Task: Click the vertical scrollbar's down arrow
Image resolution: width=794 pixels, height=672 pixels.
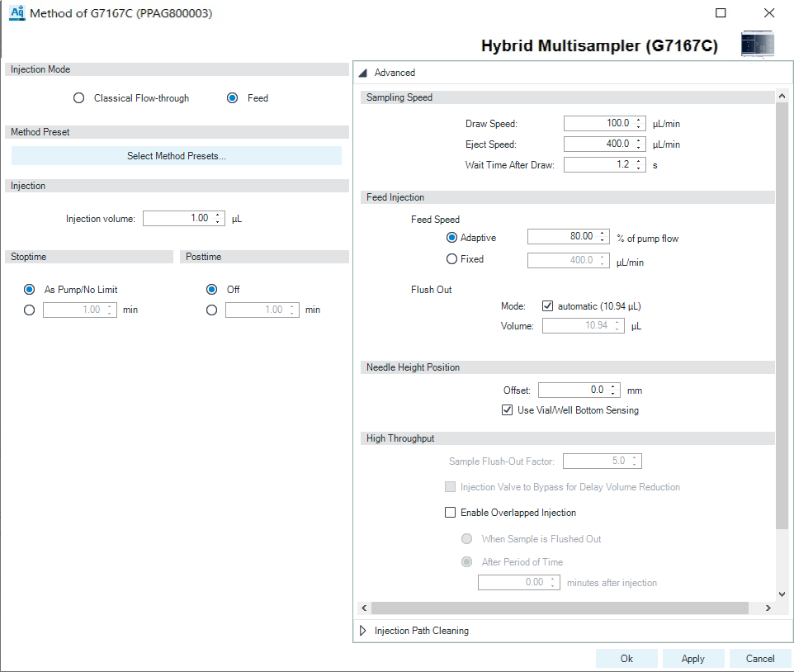Action: pyautogui.click(x=782, y=594)
